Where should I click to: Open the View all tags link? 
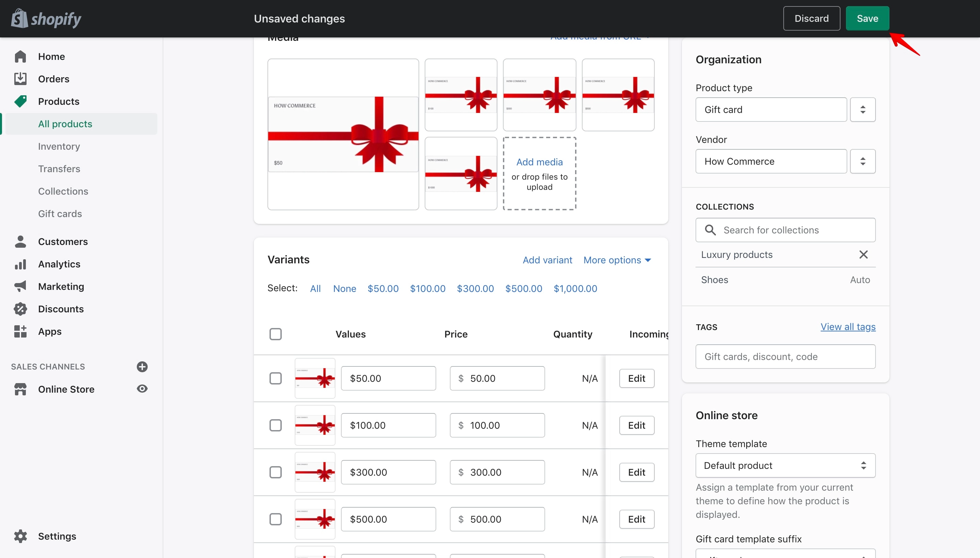click(848, 327)
